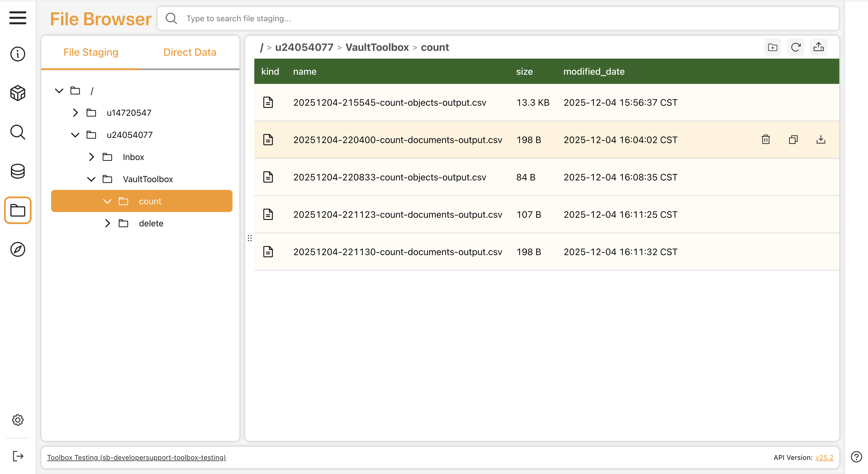
Task: Switch to the Direct Data tab
Action: point(190,52)
